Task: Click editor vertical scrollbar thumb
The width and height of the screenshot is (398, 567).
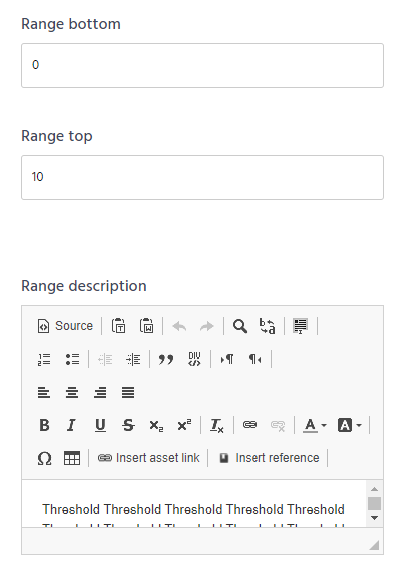Action: [375, 503]
